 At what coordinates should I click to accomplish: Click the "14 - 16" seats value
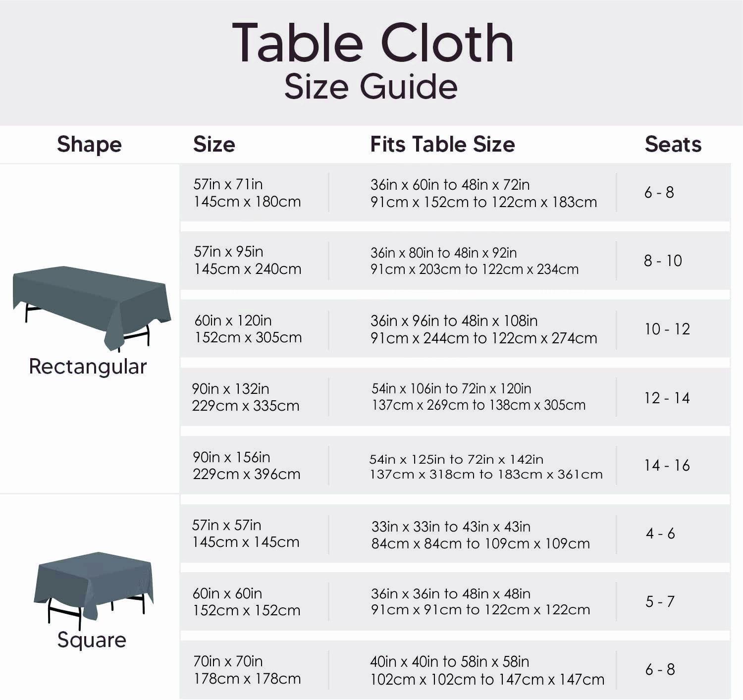pyautogui.click(x=667, y=465)
